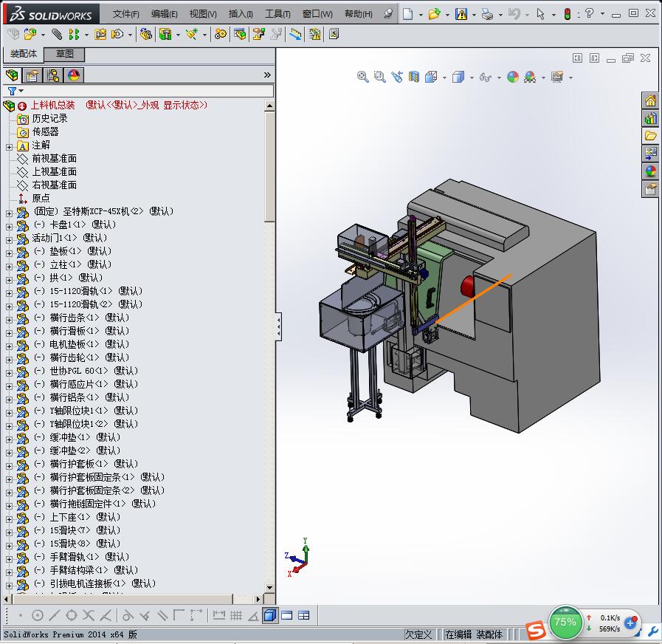Click the green 75% memory indicator circle

[x=565, y=622]
